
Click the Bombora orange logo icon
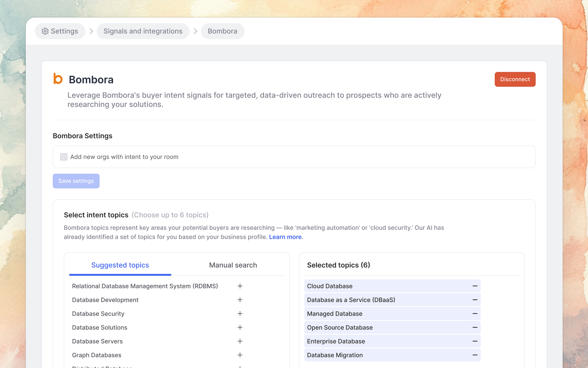(x=58, y=79)
